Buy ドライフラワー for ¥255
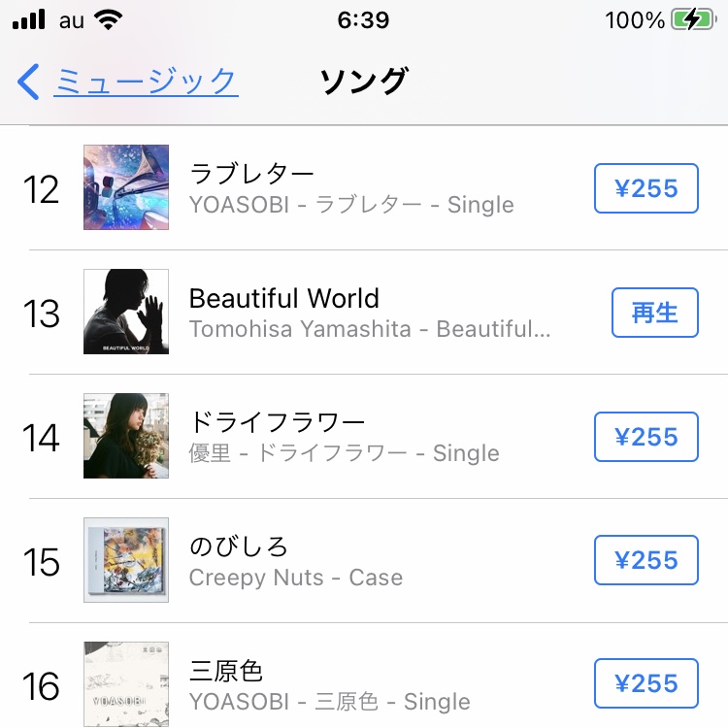Screen dimensions: 728x728 [646, 437]
